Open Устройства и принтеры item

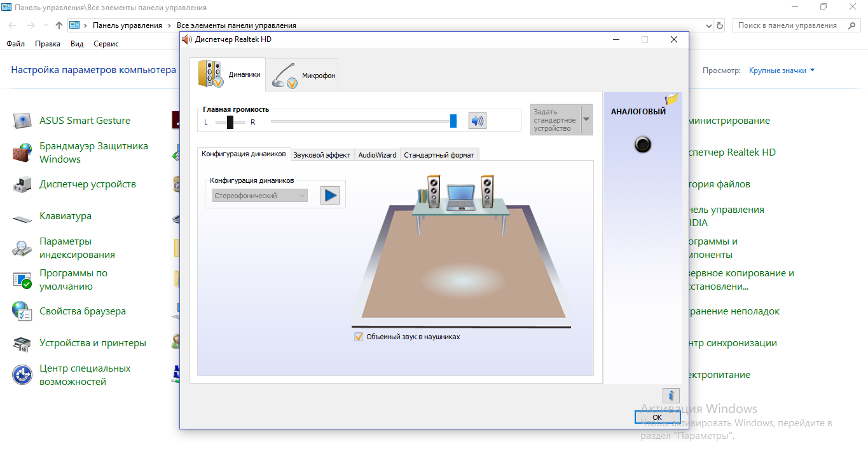(x=79, y=343)
